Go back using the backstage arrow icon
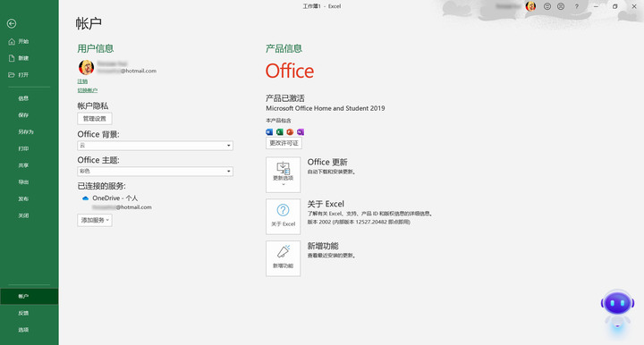 coord(12,24)
